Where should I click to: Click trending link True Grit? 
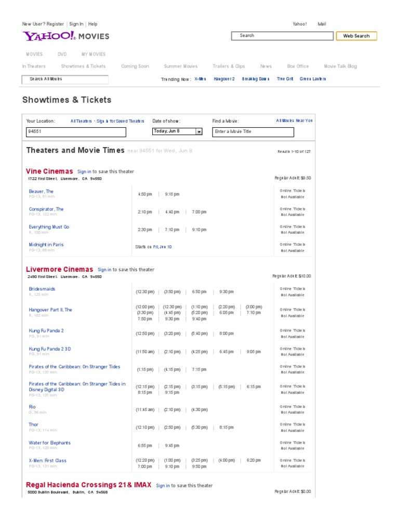coord(285,79)
